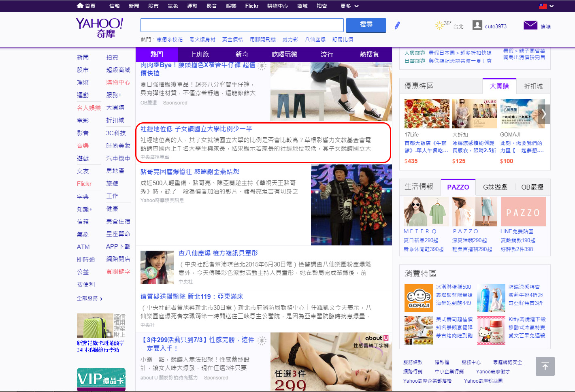Viewport: 575px width, 392px height.
Task: Click the pencil handwriting input icon
Action: click(x=397, y=26)
